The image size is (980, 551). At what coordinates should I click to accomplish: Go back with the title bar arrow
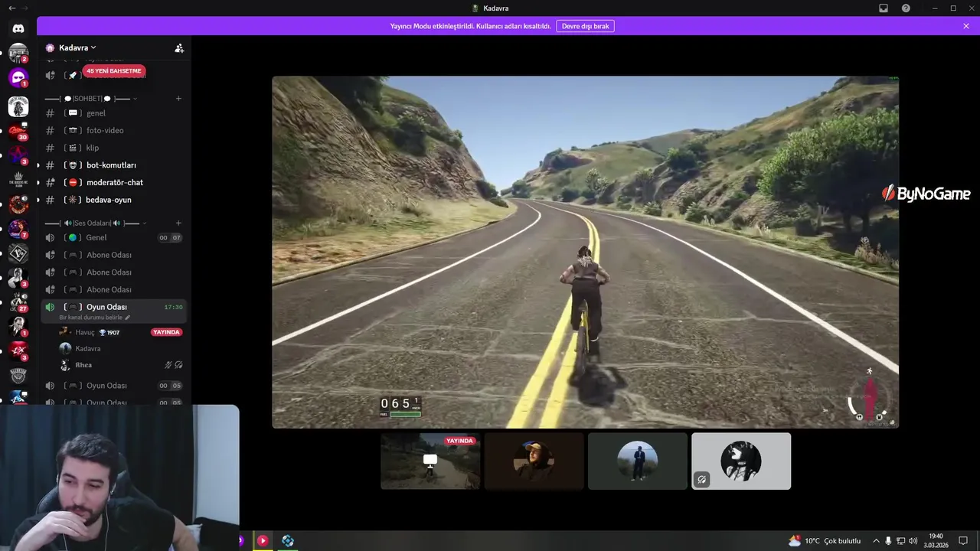click(11, 8)
